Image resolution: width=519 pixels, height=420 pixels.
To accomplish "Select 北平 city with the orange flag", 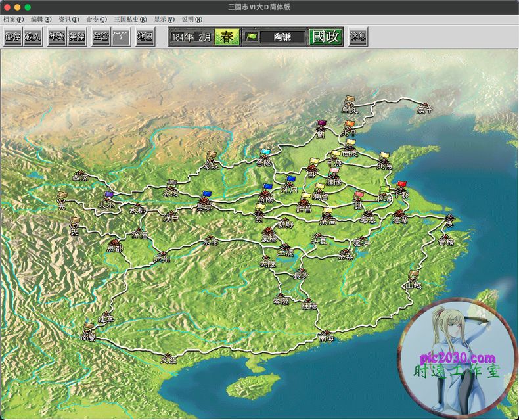I will pyautogui.click(x=349, y=129).
